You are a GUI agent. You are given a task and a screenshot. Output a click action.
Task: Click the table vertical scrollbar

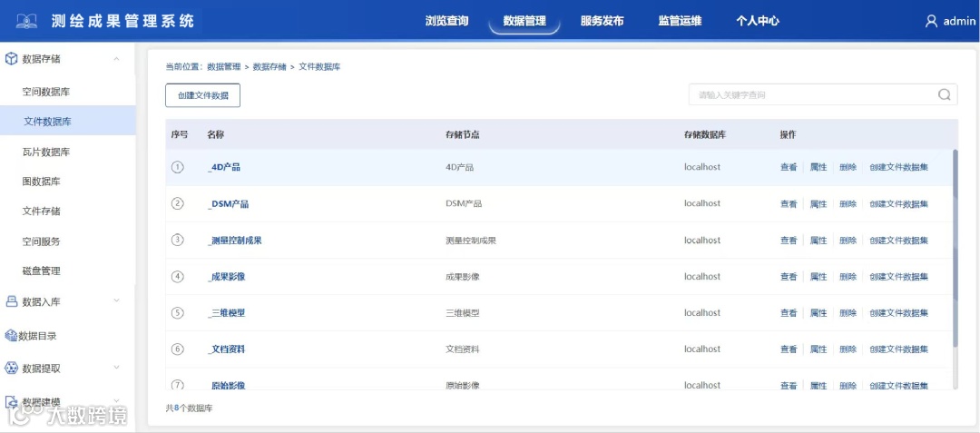[x=955, y=248]
